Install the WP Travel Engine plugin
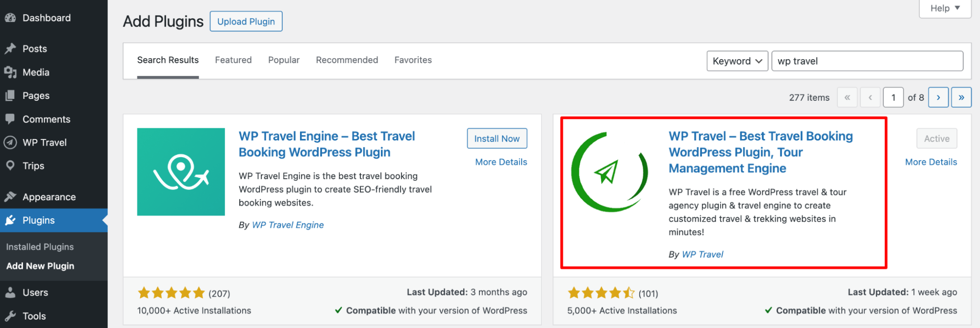This screenshot has height=328, width=980. coord(497,138)
